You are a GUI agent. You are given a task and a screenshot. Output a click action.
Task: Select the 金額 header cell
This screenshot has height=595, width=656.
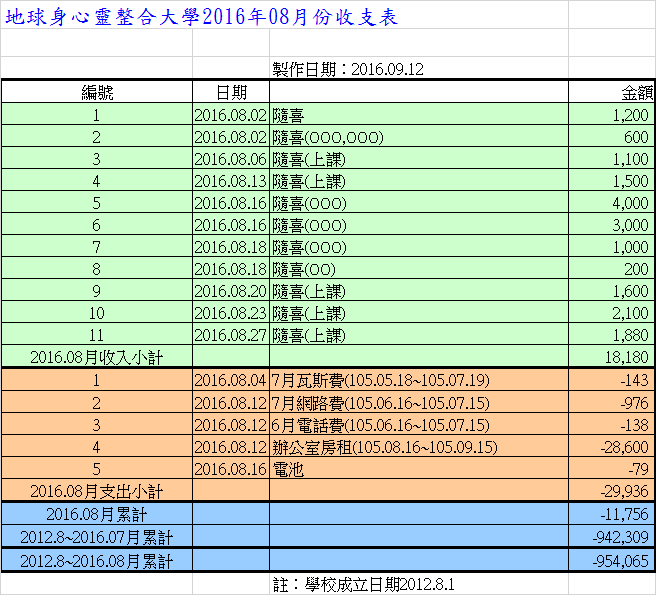pyautogui.click(x=611, y=92)
